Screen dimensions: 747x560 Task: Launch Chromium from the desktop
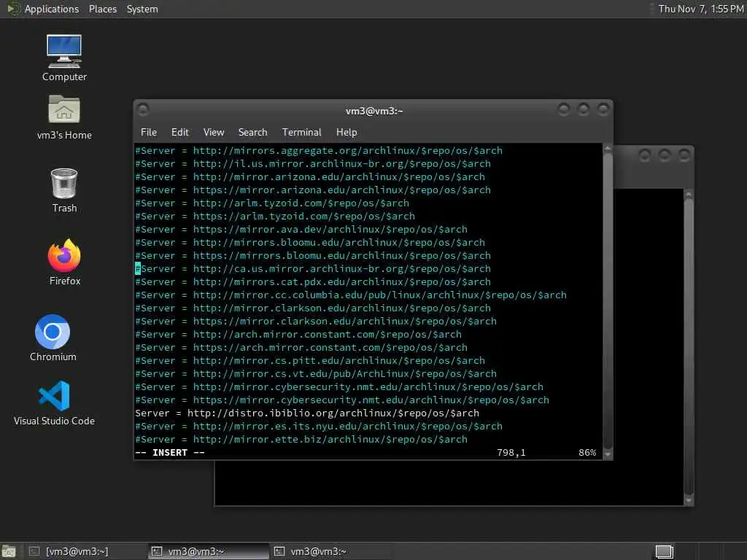click(x=53, y=338)
